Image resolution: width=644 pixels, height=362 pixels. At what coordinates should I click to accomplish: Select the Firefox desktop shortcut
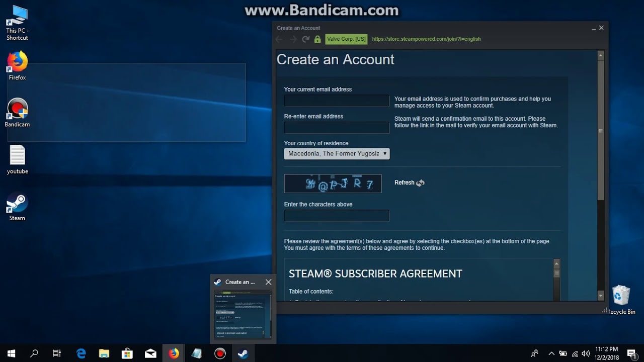click(17, 66)
